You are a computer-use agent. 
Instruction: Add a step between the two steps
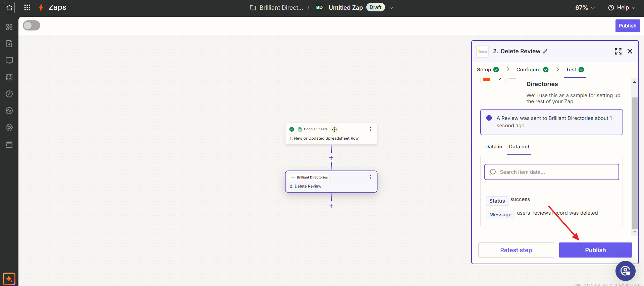click(x=331, y=158)
